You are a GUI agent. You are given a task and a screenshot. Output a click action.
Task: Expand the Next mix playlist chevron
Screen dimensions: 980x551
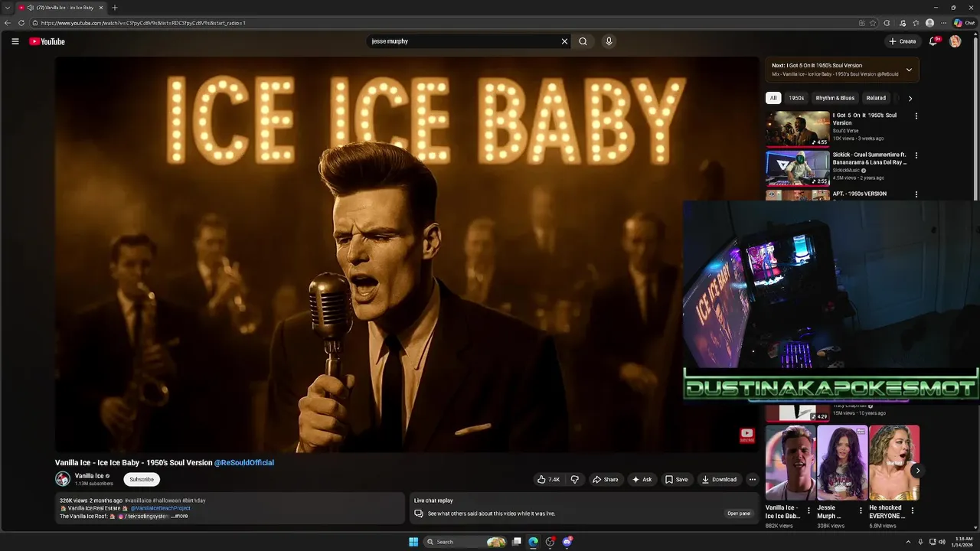[909, 70]
